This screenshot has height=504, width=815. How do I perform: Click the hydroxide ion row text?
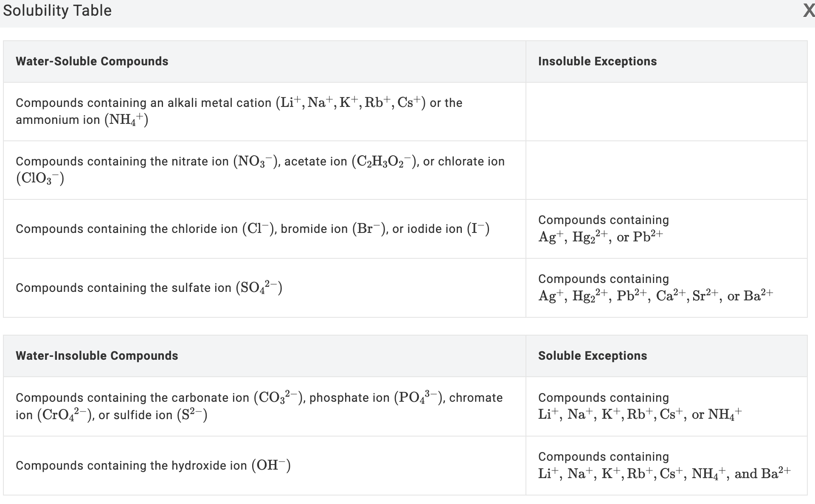[x=153, y=466]
